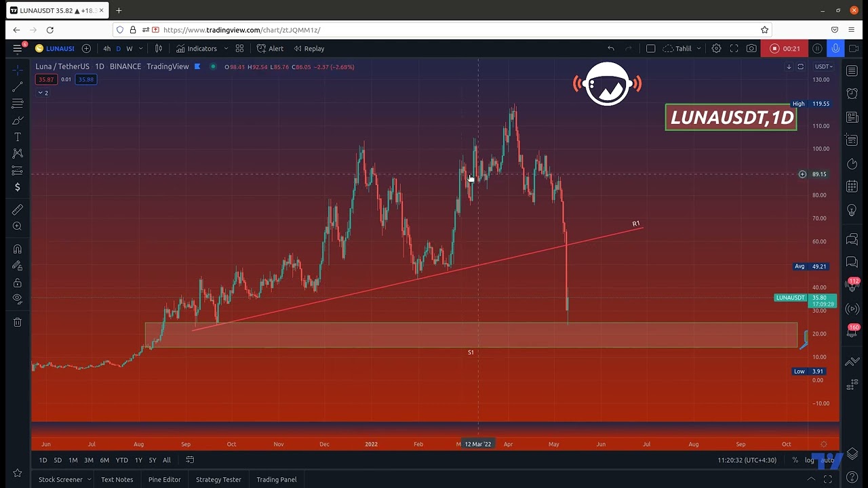Expand the timeframe interval dropdown arrow
Image resolution: width=868 pixels, height=488 pixels.
(140, 48)
